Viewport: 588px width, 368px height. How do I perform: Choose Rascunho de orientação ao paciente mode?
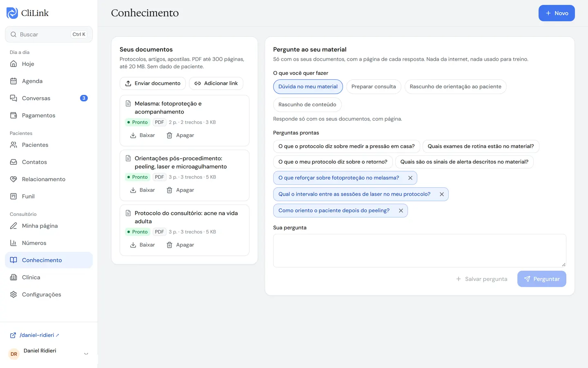click(455, 87)
